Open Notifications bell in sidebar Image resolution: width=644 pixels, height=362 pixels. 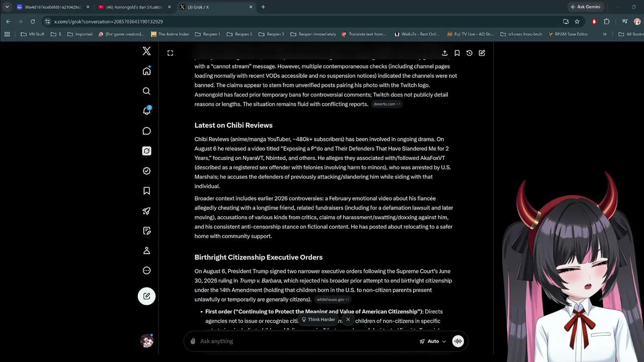147,111
